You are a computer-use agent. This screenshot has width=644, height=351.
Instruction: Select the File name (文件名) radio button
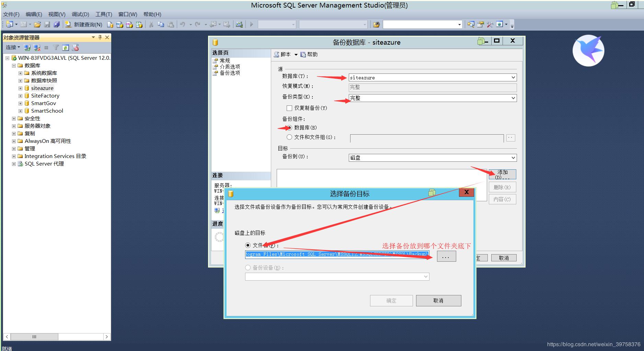coord(248,245)
